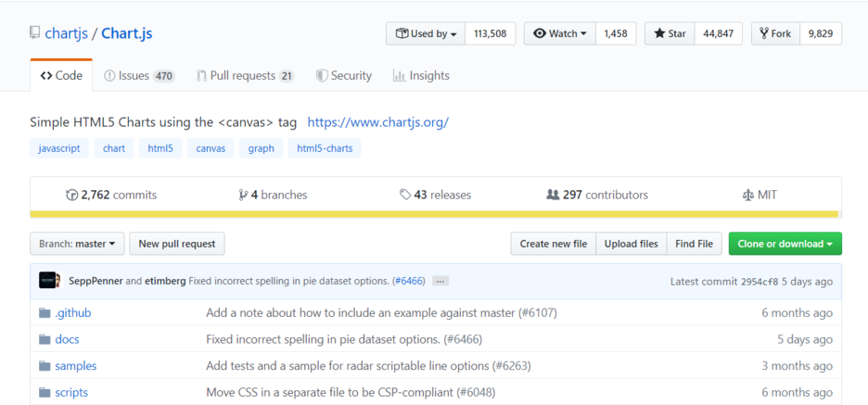The image size is (868, 405).
Task: View the 4 branches list
Action: click(273, 195)
